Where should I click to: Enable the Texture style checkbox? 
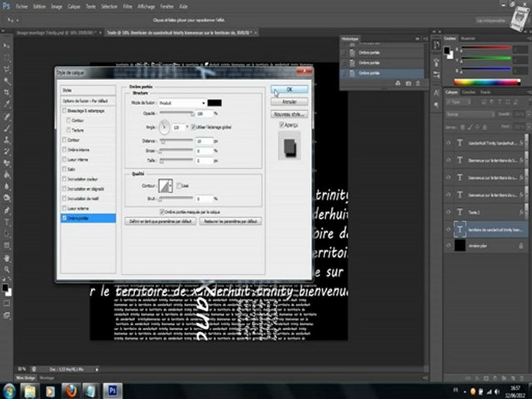(x=69, y=130)
